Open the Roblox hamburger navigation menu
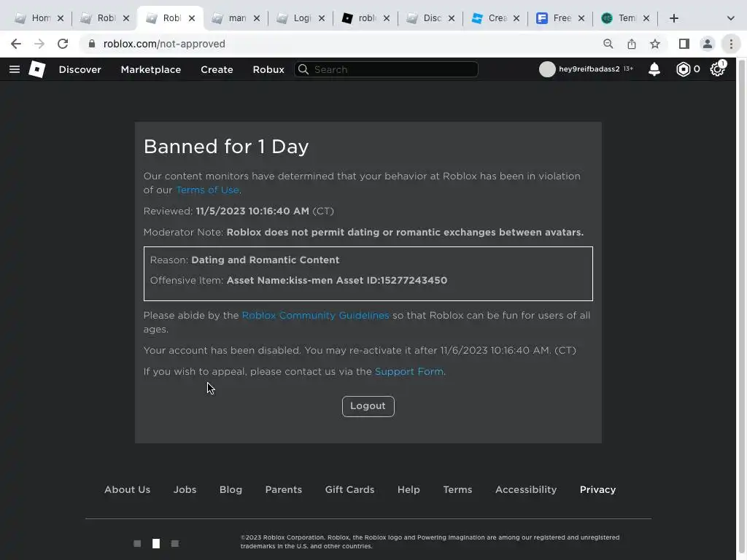Screen dimensions: 747x560 pyautogui.click(x=15, y=69)
